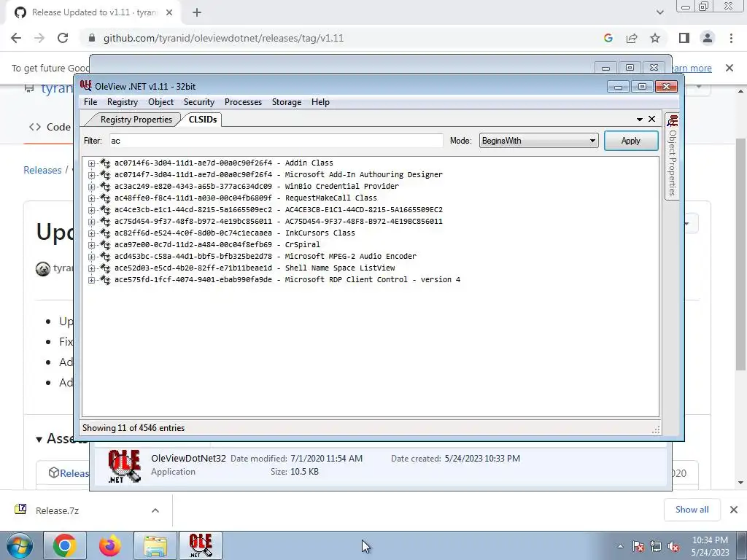Click the Apply filter button
Viewport: 747px width, 560px height.
click(631, 141)
